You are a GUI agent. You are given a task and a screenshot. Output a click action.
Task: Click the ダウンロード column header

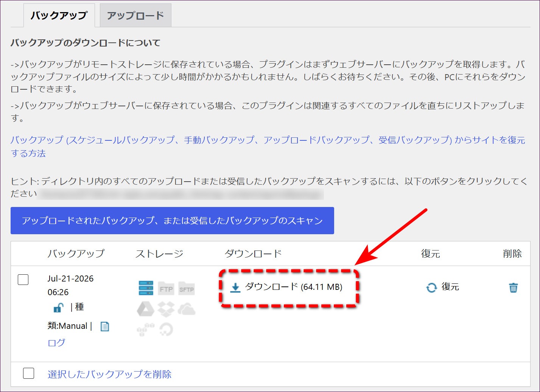pos(253,254)
